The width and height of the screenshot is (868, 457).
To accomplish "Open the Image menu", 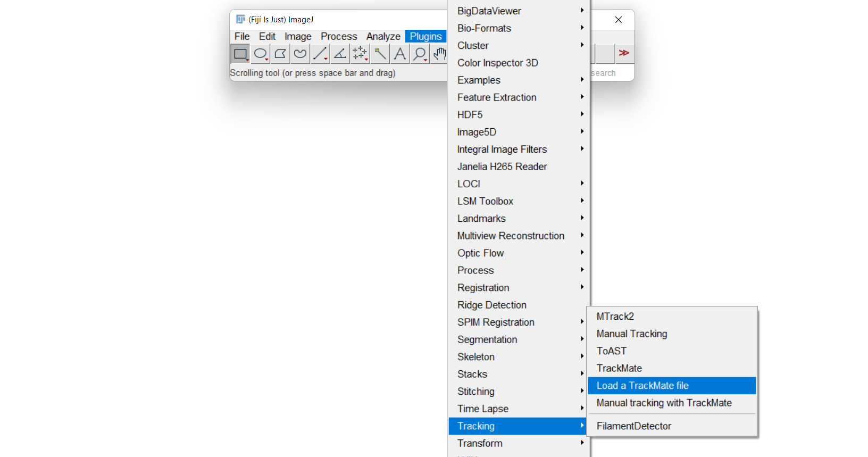I will pos(298,36).
